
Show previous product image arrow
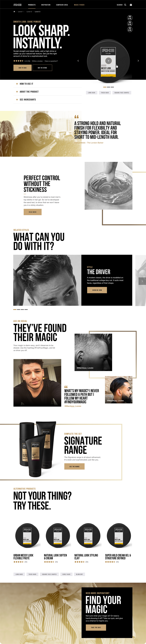[78, 61]
